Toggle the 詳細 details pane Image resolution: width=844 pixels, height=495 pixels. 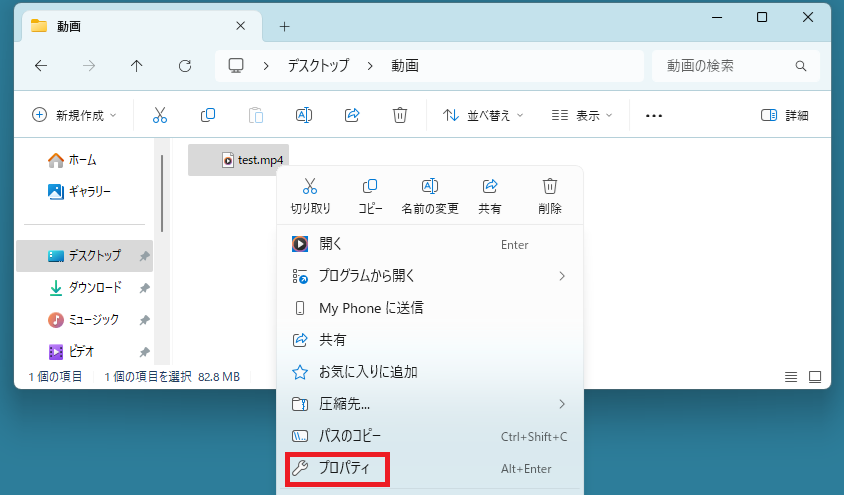coord(784,115)
